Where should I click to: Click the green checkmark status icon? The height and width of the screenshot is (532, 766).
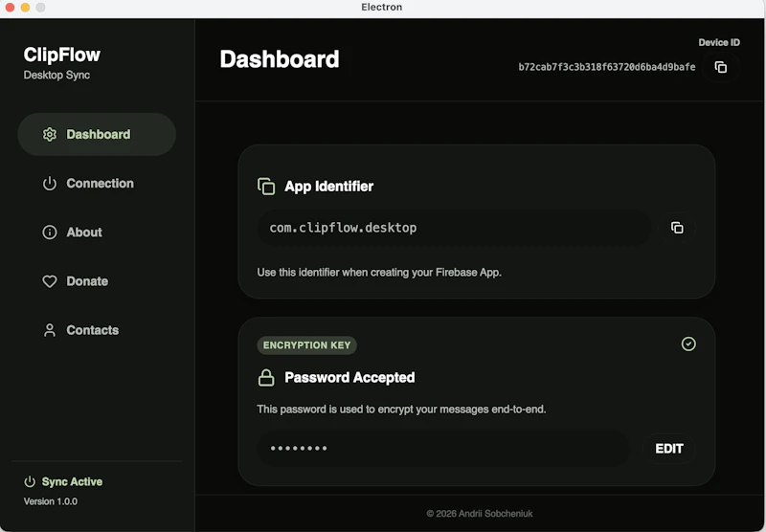click(x=688, y=344)
